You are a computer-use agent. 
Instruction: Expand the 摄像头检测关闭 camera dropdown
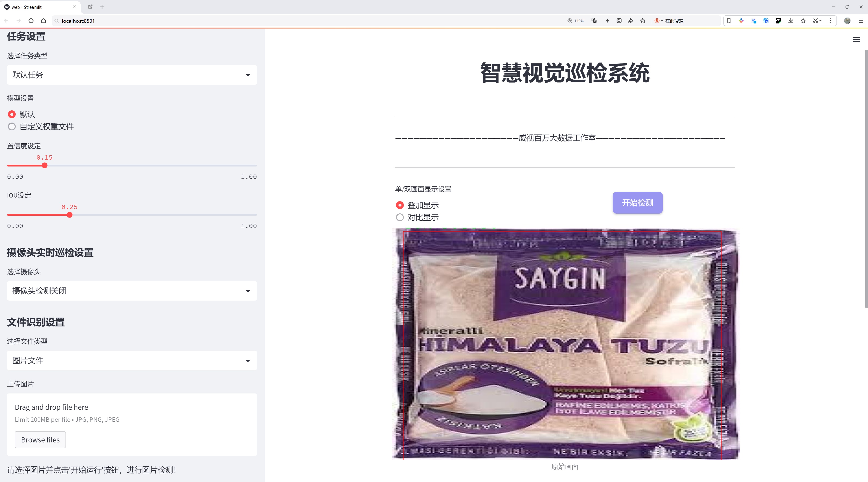(x=132, y=291)
